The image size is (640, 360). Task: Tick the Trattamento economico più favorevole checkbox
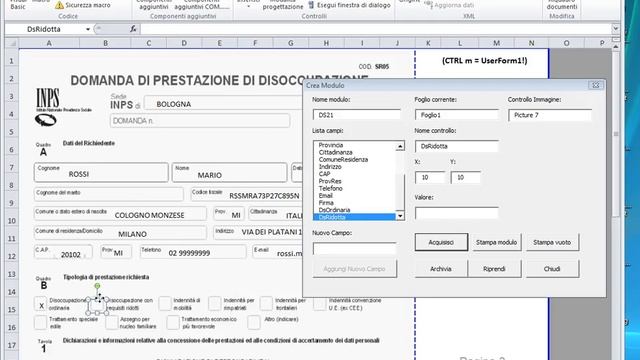click(173, 322)
